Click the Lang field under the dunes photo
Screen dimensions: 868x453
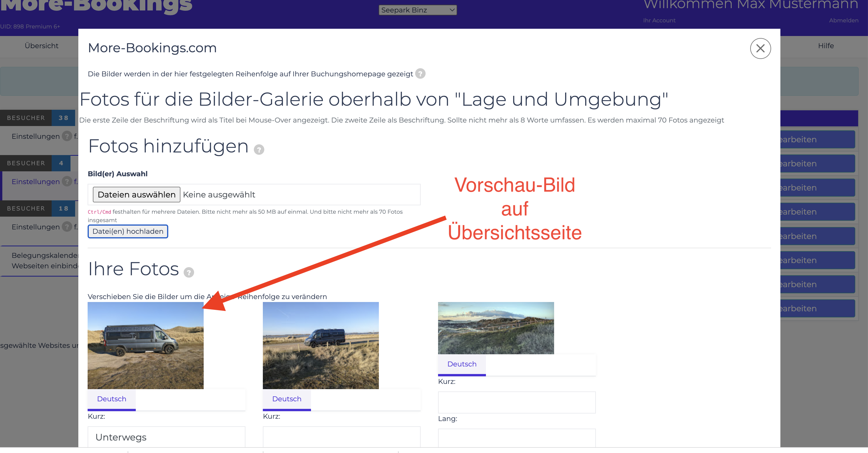[517, 438]
